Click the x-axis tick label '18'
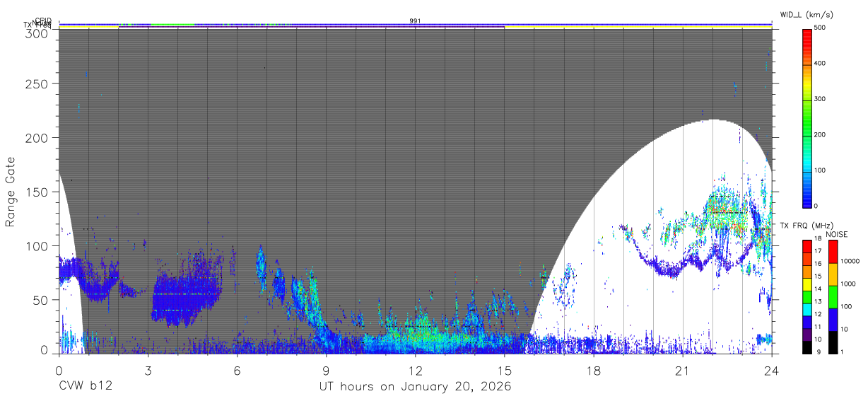The image size is (868, 401). click(593, 371)
